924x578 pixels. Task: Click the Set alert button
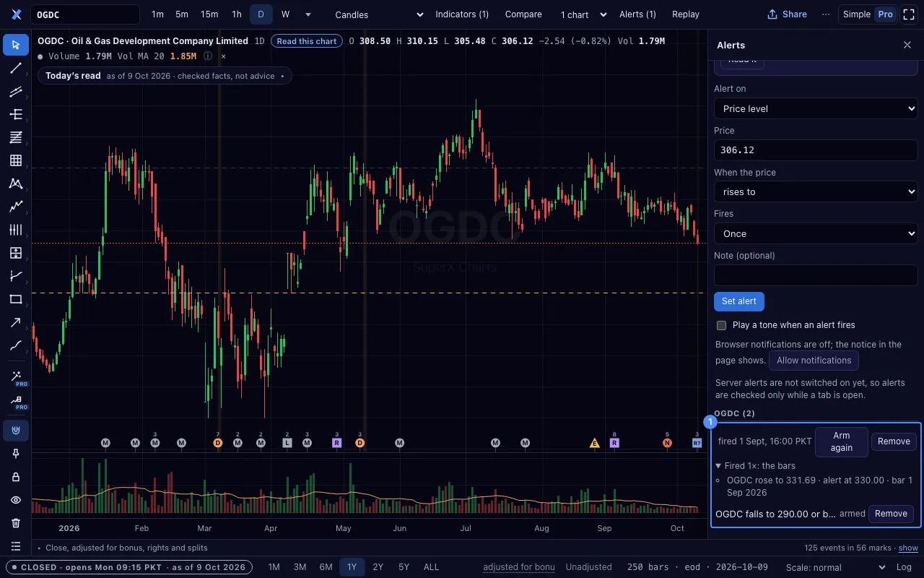click(739, 301)
